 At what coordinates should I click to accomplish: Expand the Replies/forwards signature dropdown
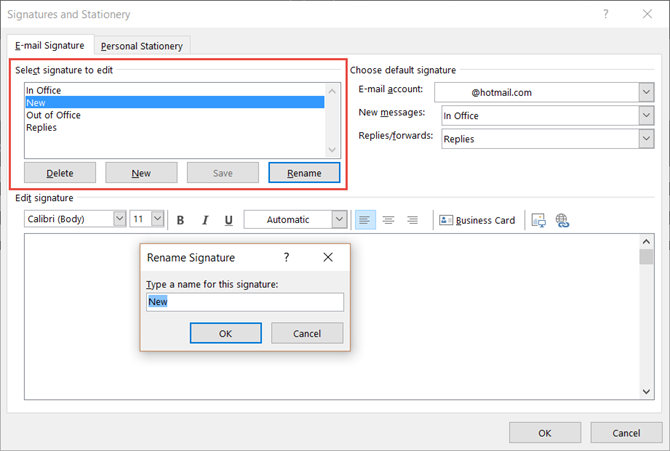(x=646, y=139)
